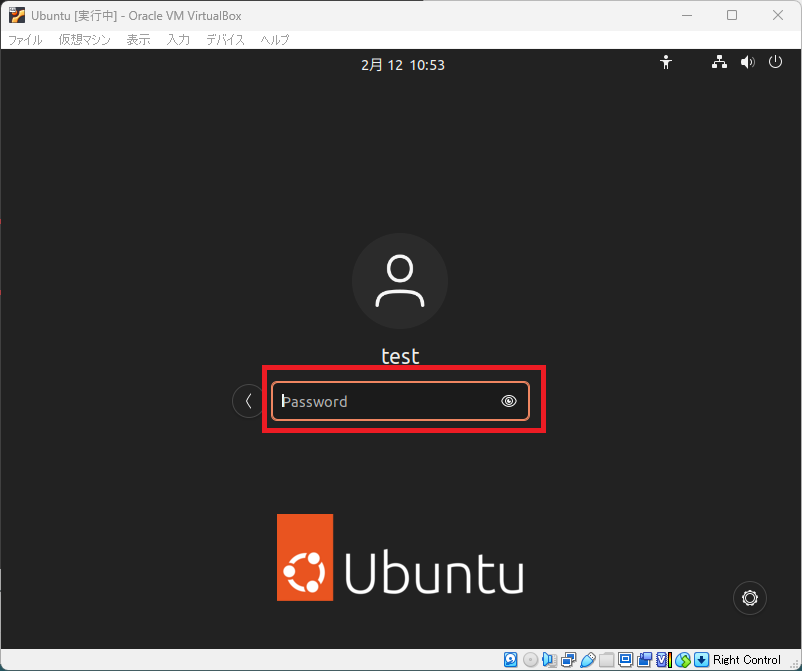The width and height of the screenshot is (802, 671).
Task: Click the back chevron beside the password field
Action: [x=247, y=400]
